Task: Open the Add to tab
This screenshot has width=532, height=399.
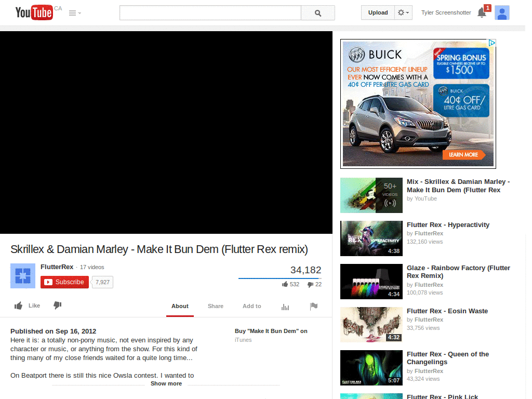Action: pos(252,306)
